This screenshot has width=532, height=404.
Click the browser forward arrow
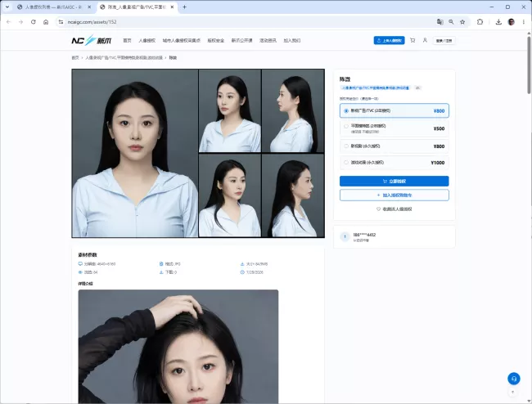(x=20, y=22)
